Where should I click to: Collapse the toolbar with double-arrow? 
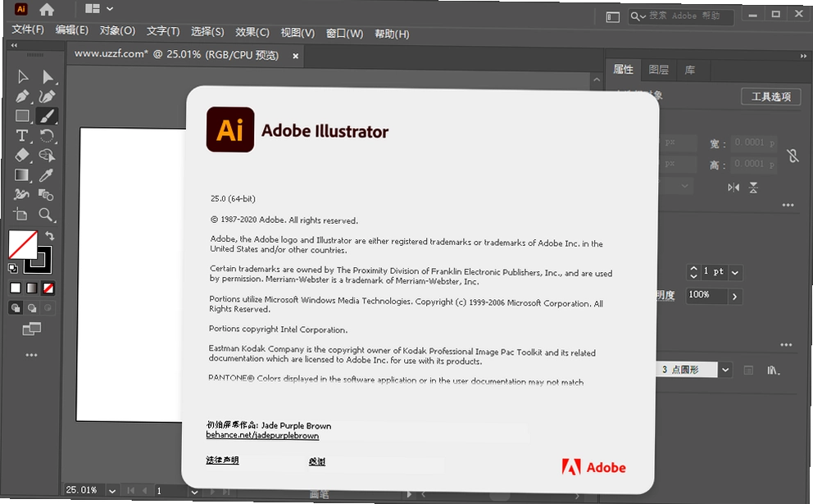14,46
